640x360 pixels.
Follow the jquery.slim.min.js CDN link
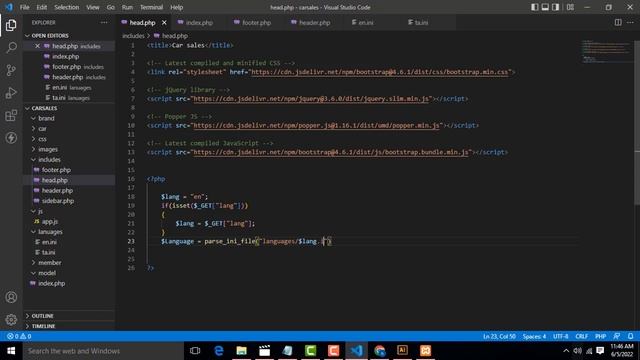click(x=311, y=99)
